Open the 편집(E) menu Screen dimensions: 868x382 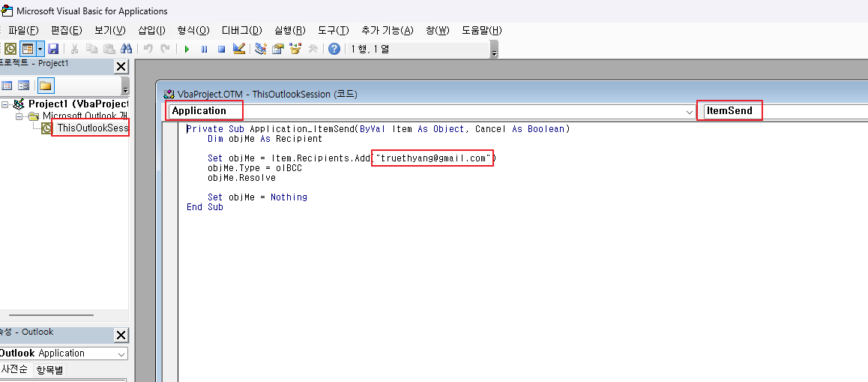pyautogui.click(x=66, y=30)
